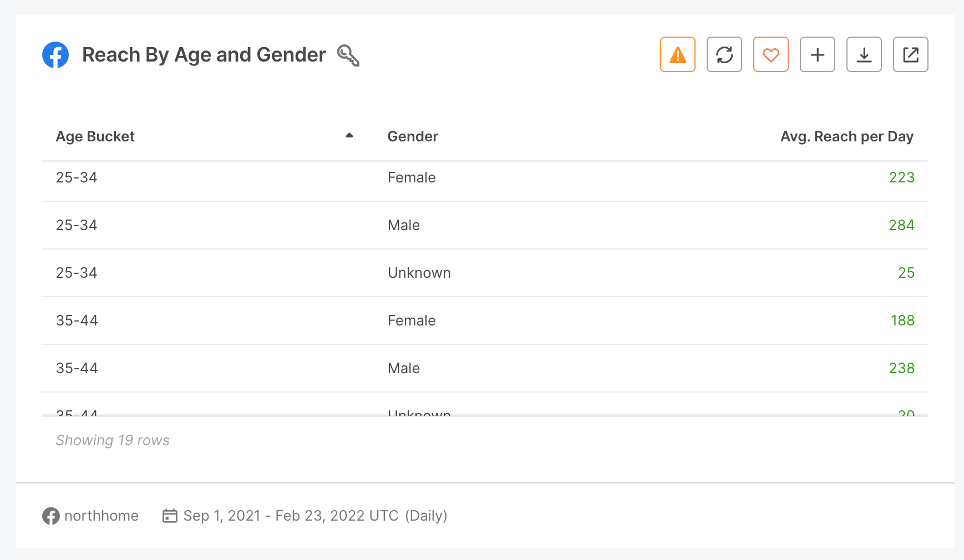Open widget in external view
964x560 pixels.
coord(910,54)
